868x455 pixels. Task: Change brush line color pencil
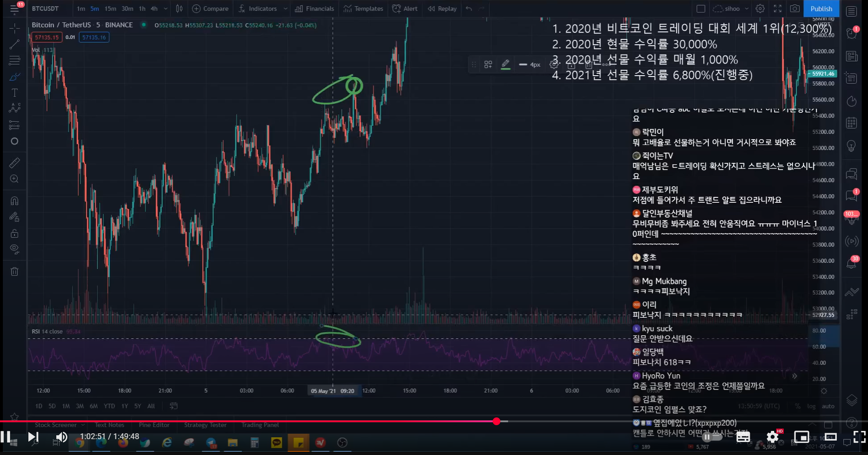pyautogui.click(x=505, y=64)
